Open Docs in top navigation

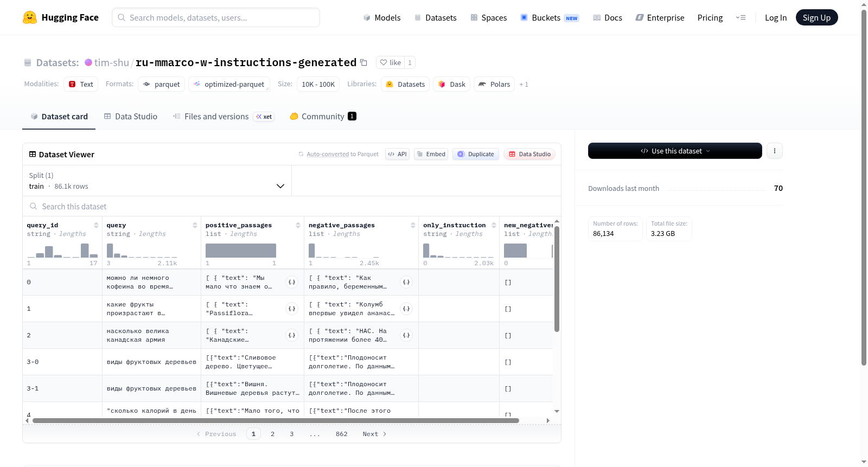tap(608, 17)
